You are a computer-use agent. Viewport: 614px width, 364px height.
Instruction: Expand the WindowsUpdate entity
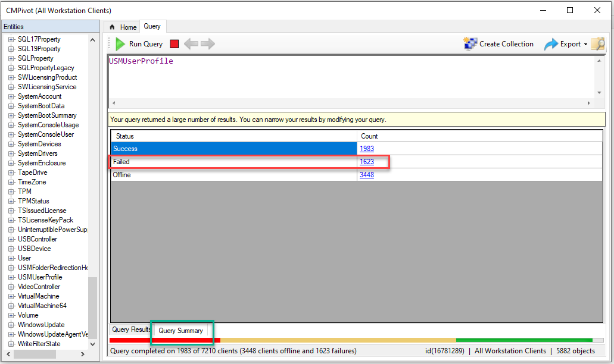click(x=11, y=325)
